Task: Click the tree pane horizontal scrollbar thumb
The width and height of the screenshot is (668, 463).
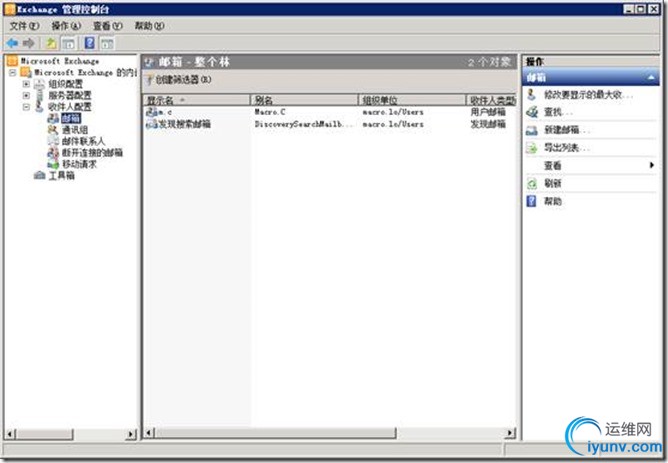Action: coord(45,434)
